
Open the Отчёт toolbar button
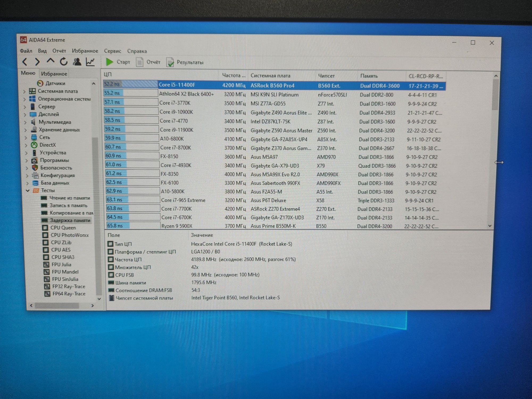tap(148, 62)
